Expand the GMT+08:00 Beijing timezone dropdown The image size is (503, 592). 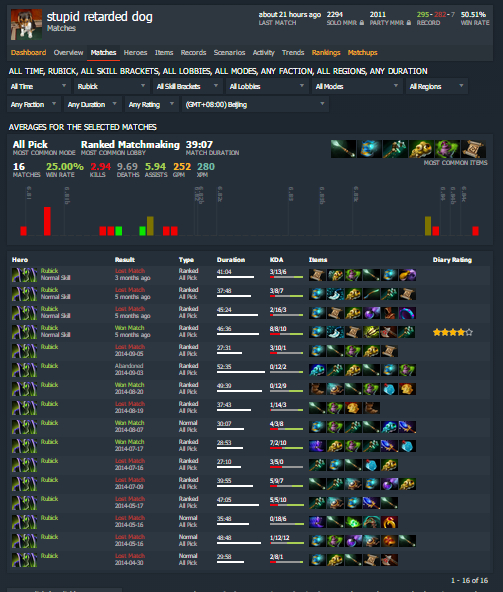[255, 105]
